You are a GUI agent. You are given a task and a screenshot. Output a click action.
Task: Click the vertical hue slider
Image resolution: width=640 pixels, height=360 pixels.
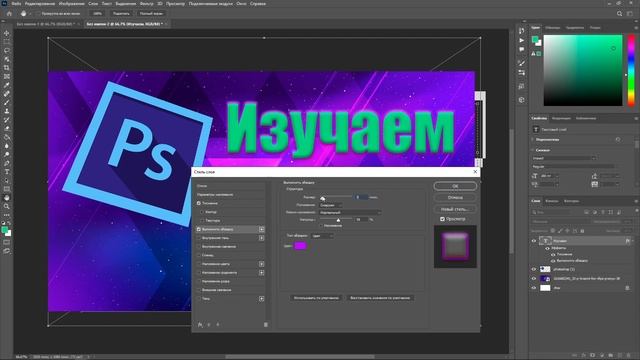tap(631, 70)
